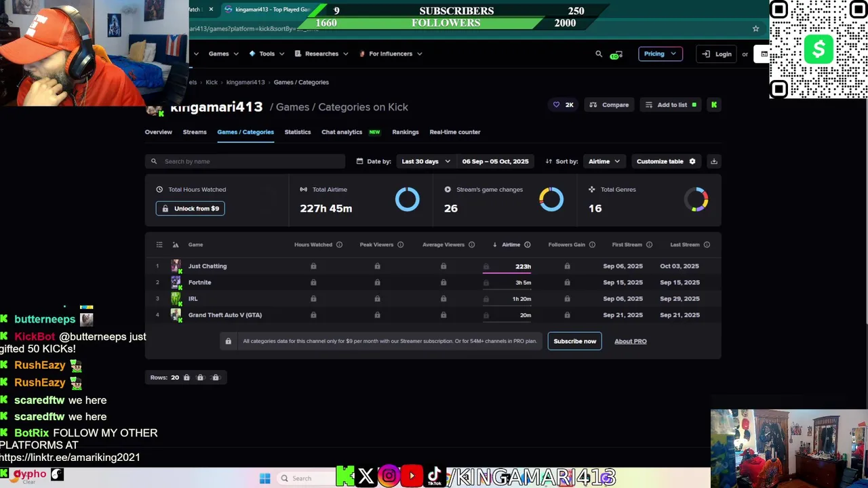Image resolution: width=868 pixels, height=488 pixels.
Task: Click the Average Viewers info icon
Action: point(472,245)
